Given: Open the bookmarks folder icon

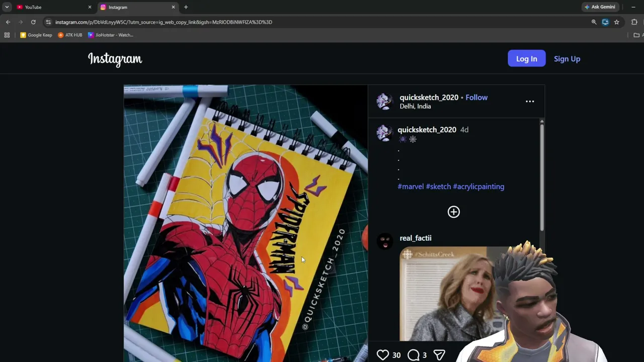Looking at the screenshot, I should point(636,35).
